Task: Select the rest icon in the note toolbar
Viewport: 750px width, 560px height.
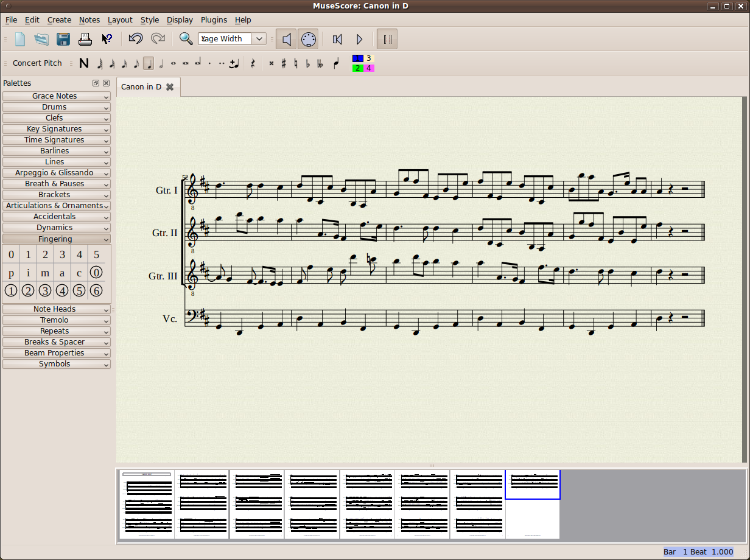Action: coord(253,63)
